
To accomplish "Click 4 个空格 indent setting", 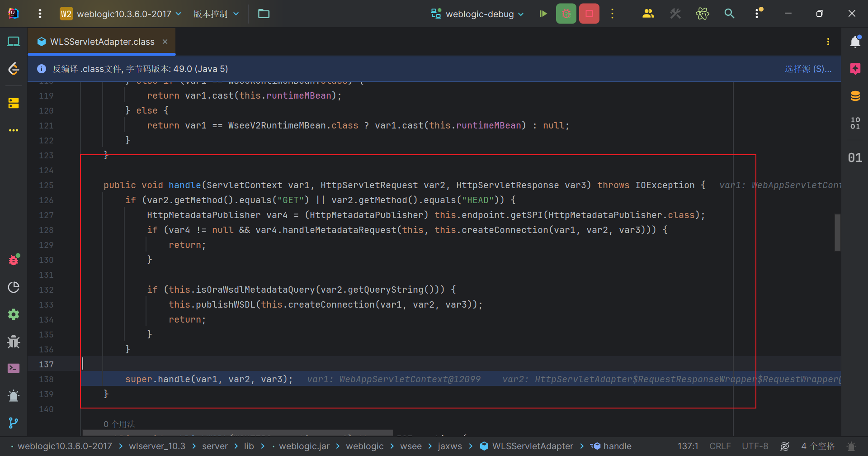I will [818, 446].
